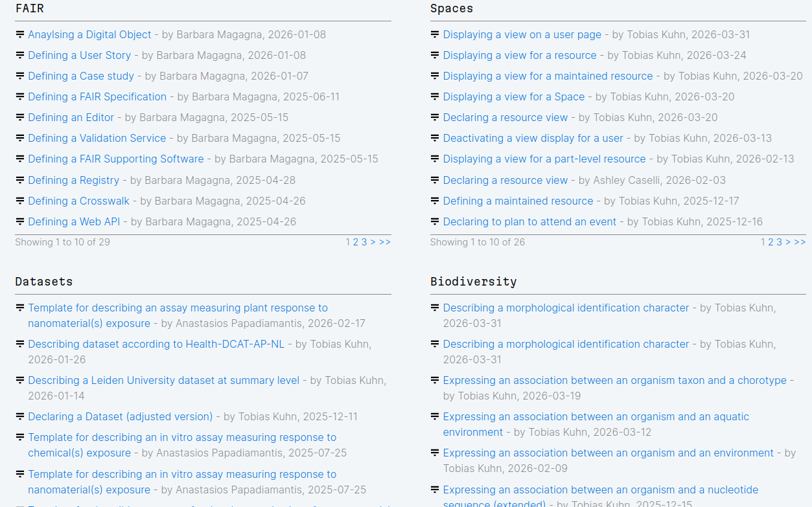
Task: Open Describing a Leiden University dataset at summary level
Action: click(x=163, y=381)
